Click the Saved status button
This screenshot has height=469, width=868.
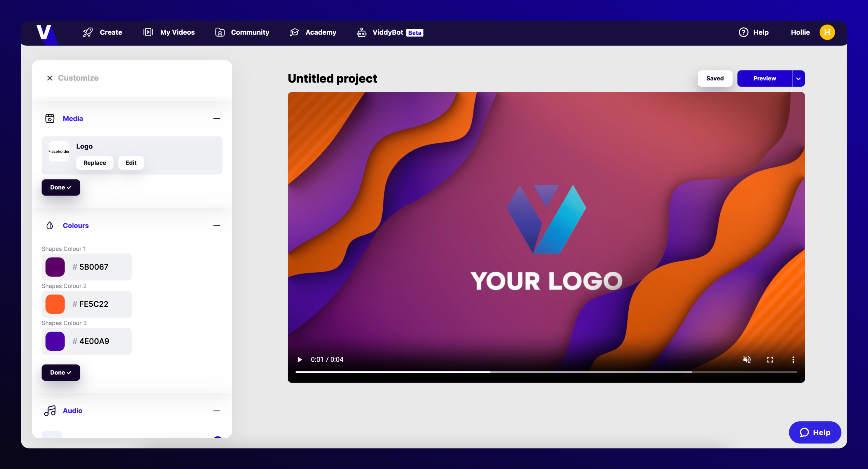715,78
